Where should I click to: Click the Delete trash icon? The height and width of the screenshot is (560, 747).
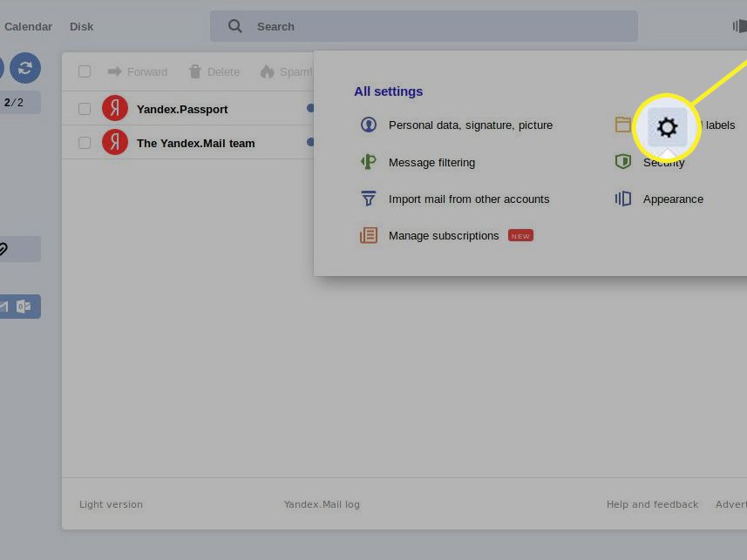(x=195, y=71)
